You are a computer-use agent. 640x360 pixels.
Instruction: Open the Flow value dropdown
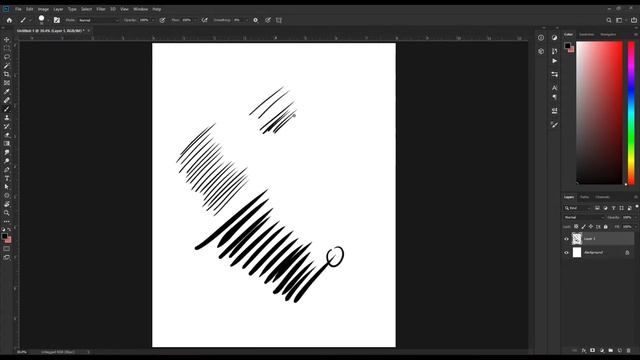pos(195,20)
